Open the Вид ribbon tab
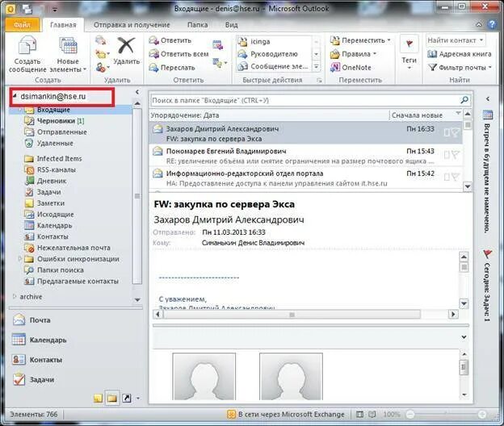Viewport: 504px width, 426px height. click(x=232, y=25)
